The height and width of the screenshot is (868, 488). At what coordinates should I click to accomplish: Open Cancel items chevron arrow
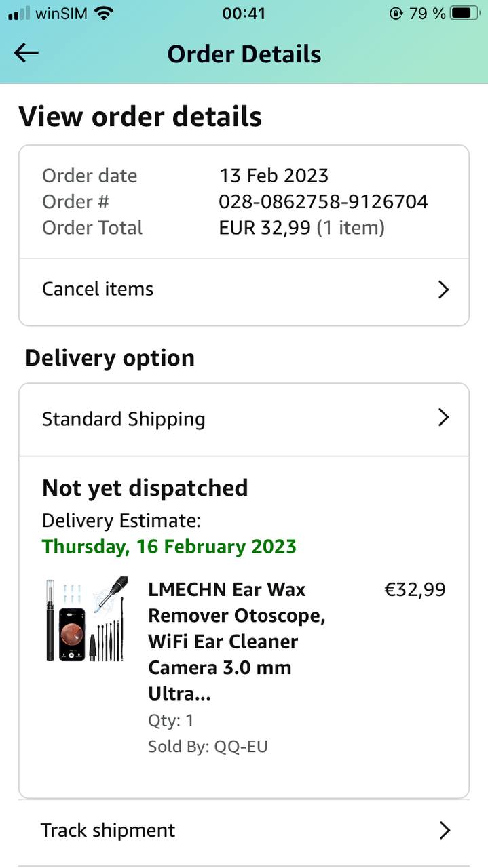(x=443, y=290)
